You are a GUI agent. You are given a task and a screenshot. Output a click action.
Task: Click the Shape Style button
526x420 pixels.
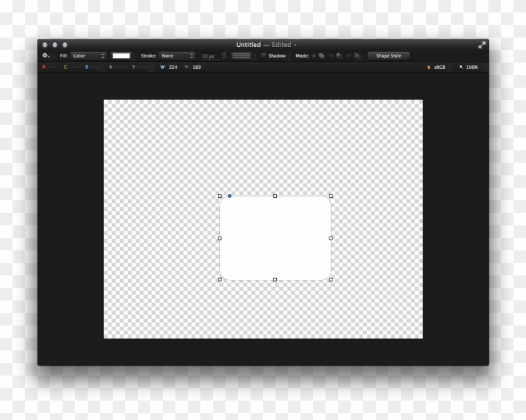click(389, 55)
